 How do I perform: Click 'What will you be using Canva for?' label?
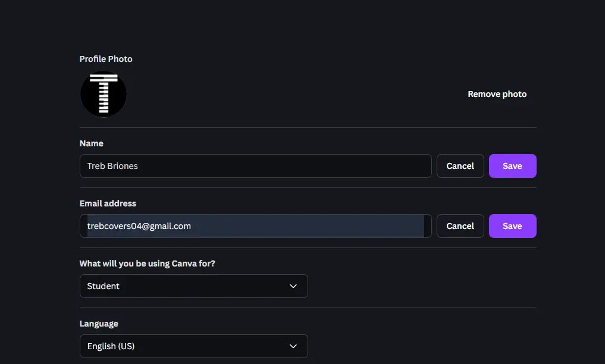[147, 263]
